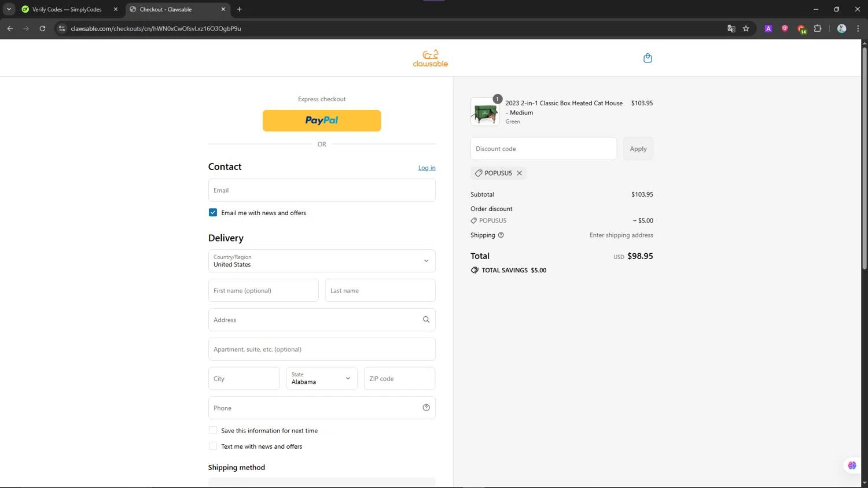Click the red shield extension icon
Viewport: 868px width, 488px height.
(x=785, y=28)
